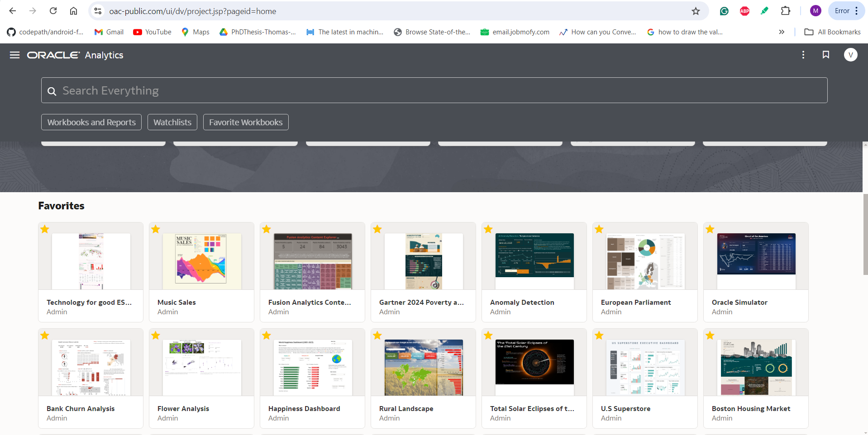Image resolution: width=868 pixels, height=435 pixels.
Task: Open Total Solar Eclipses thumbnail
Action: click(534, 368)
